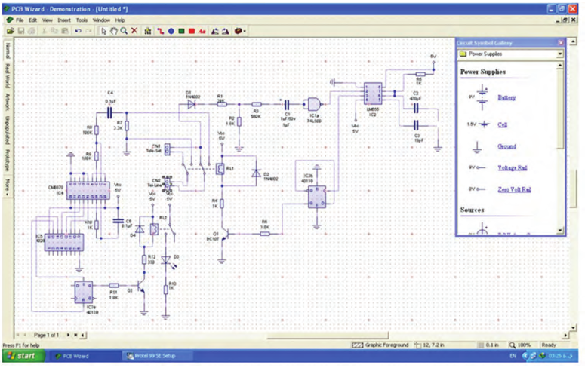Click the Ground symbol thumbnail in gallery
Viewport: 588px width, 371px height.
pos(476,147)
